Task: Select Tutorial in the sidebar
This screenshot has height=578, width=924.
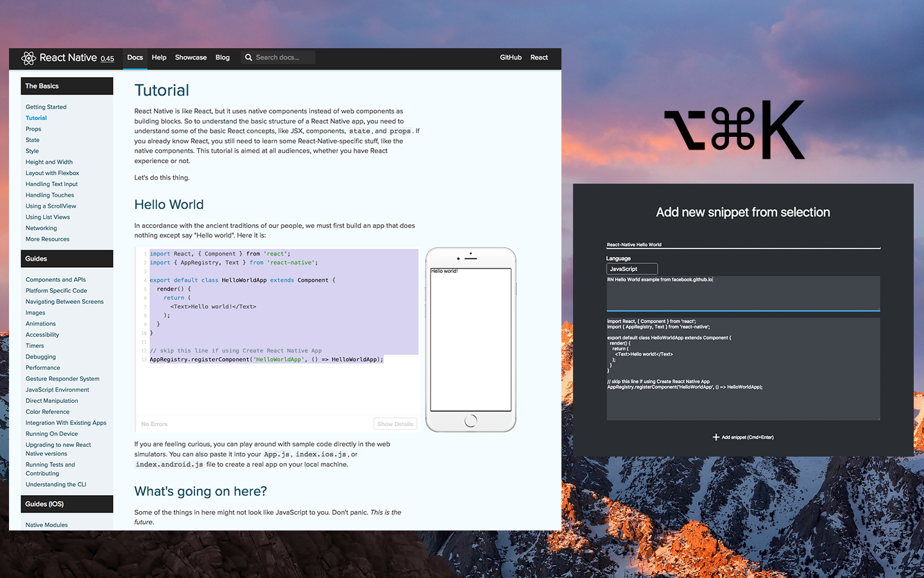Action: pyautogui.click(x=36, y=118)
